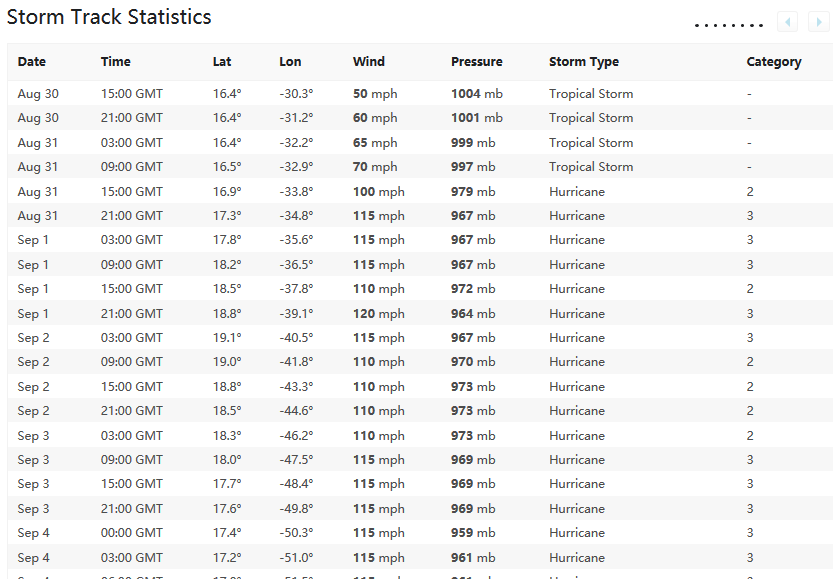The image size is (833, 579).
Task: Select the 979 mb pressure value
Action: point(473,192)
